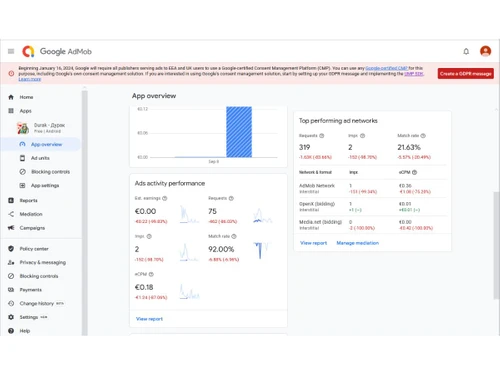Click the Payments icon
The height and width of the screenshot is (375, 500).
(11, 290)
